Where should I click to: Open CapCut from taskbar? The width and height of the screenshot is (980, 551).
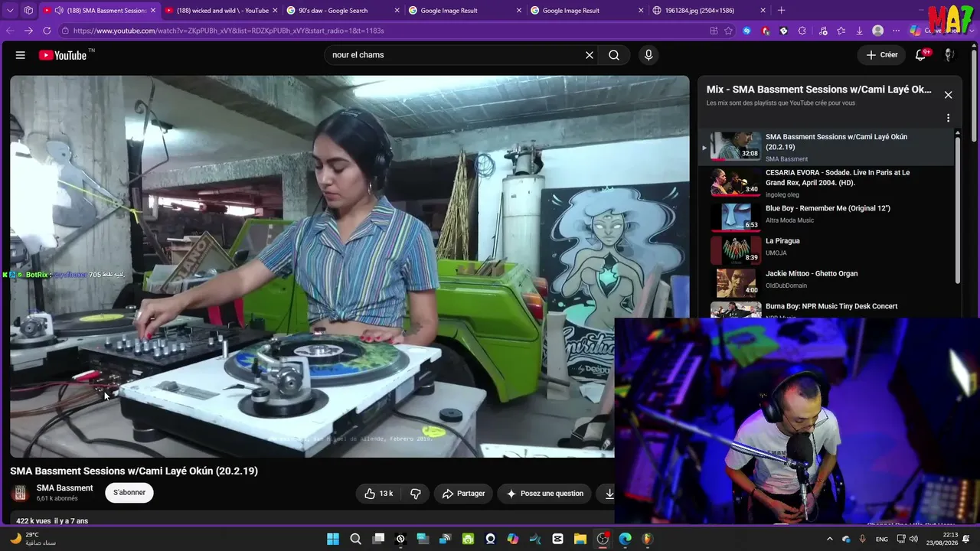pyautogui.click(x=557, y=539)
